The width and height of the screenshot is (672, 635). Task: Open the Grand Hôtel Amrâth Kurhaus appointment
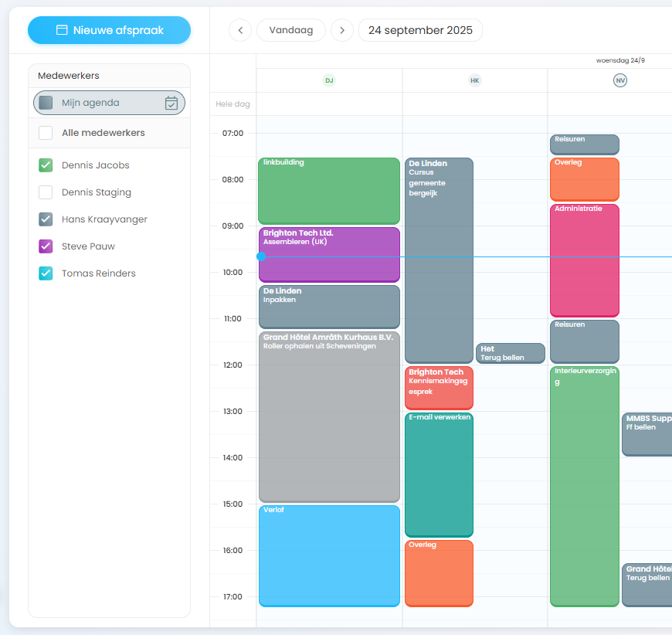(328, 417)
